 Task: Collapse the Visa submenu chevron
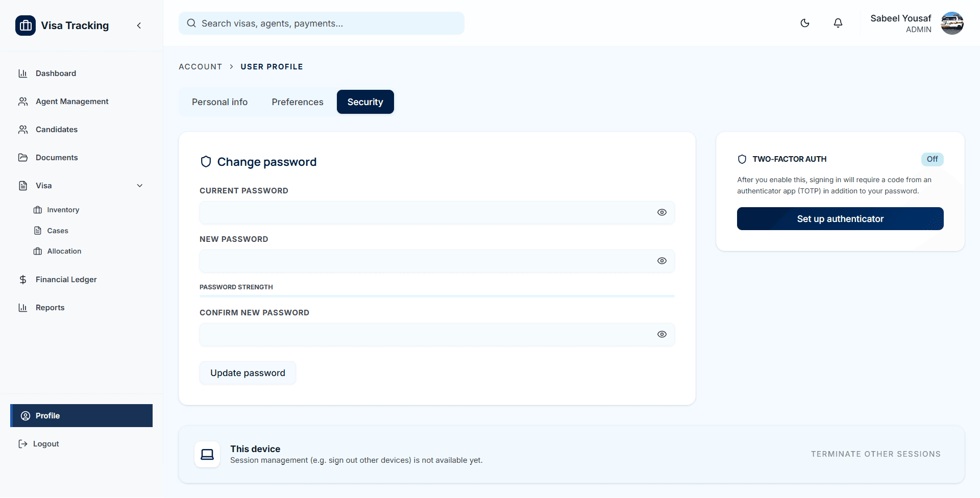coord(140,186)
